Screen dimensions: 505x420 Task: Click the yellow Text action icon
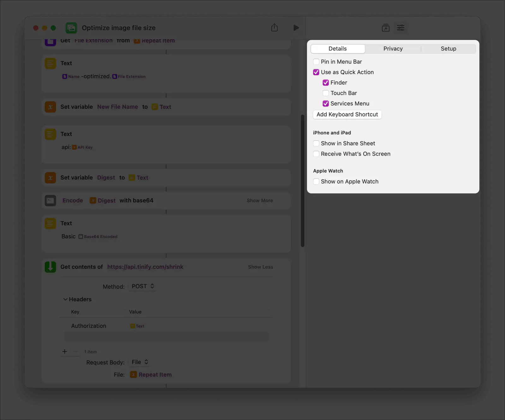[50, 63]
